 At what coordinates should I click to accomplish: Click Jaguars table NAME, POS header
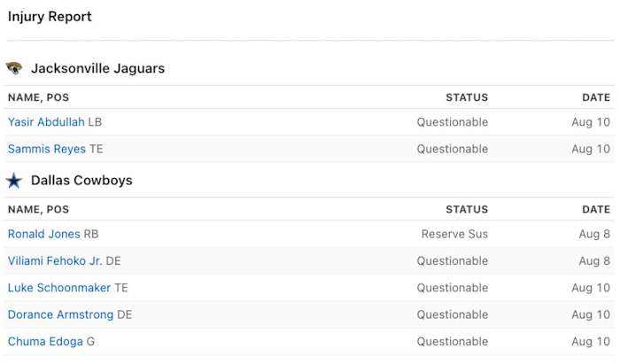coord(38,97)
